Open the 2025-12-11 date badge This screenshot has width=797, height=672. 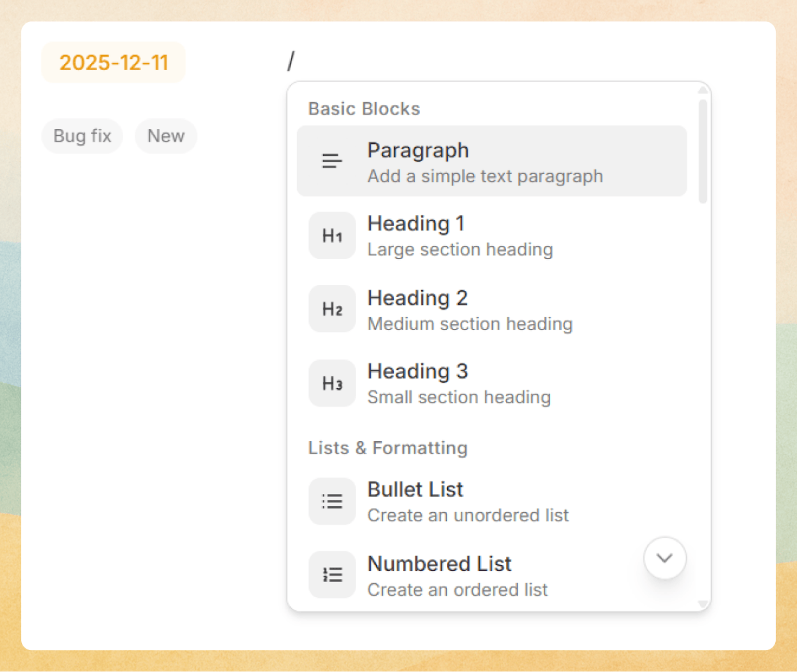coord(114,62)
